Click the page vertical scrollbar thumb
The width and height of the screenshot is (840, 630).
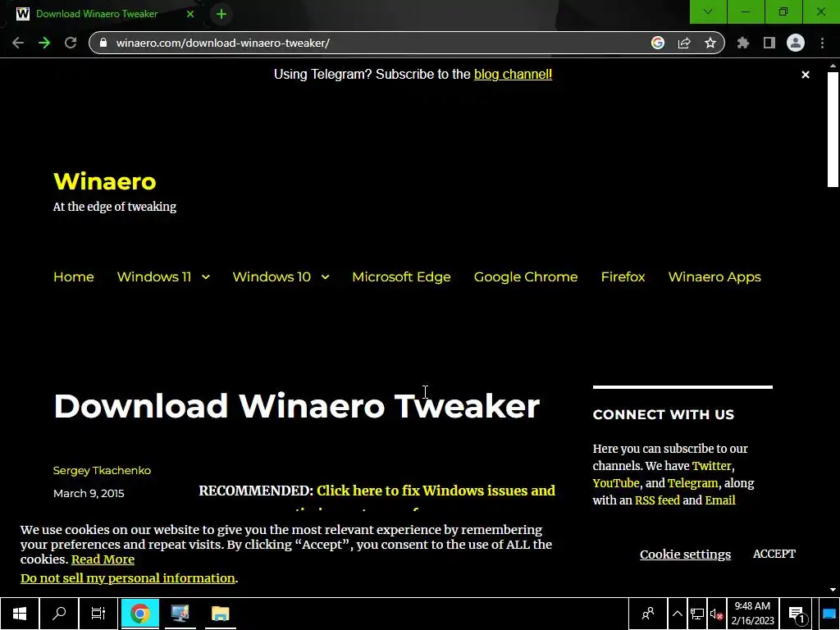click(833, 130)
